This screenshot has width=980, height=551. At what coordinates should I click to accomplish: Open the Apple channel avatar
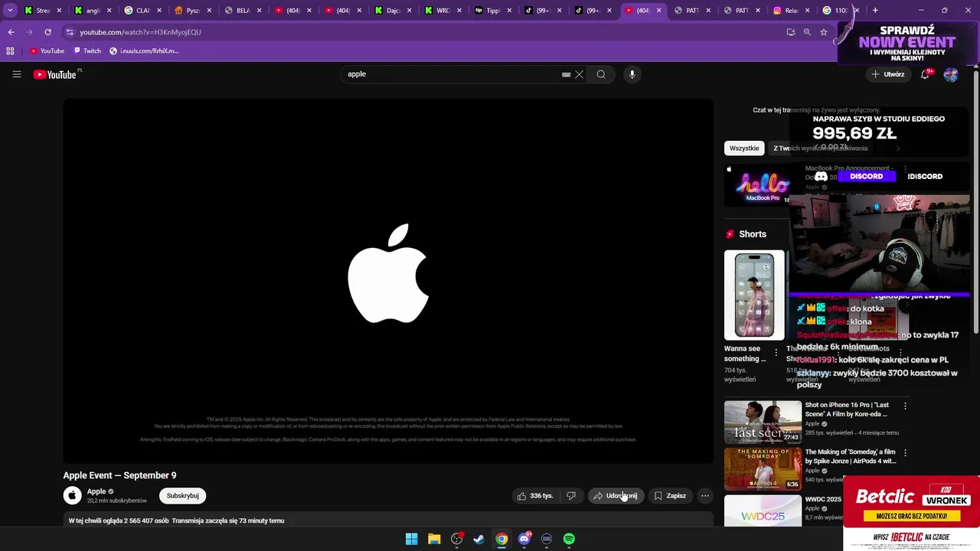[x=73, y=495]
